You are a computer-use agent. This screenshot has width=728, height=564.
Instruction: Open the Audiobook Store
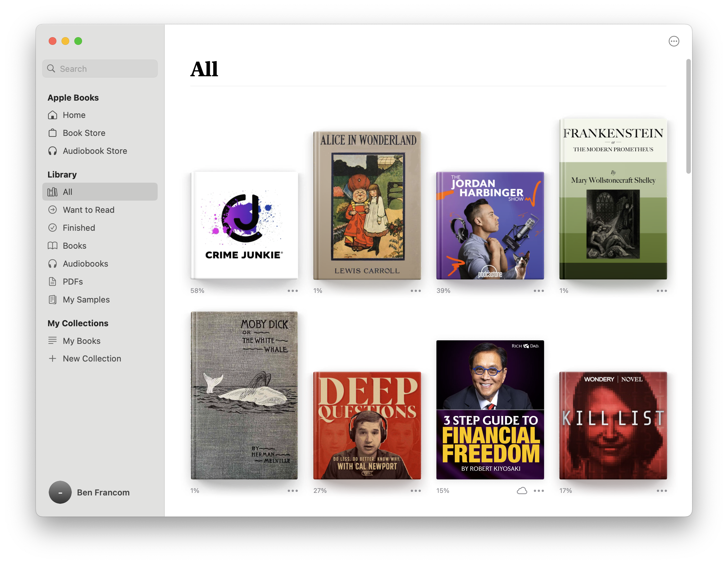(x=95, y=151)
